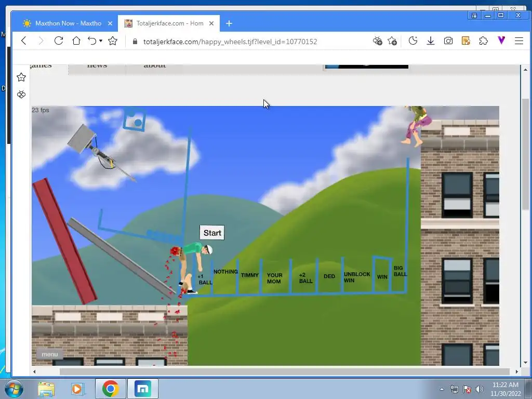
Task: Click the forward navigation arrow
Action: coord(41,41)
